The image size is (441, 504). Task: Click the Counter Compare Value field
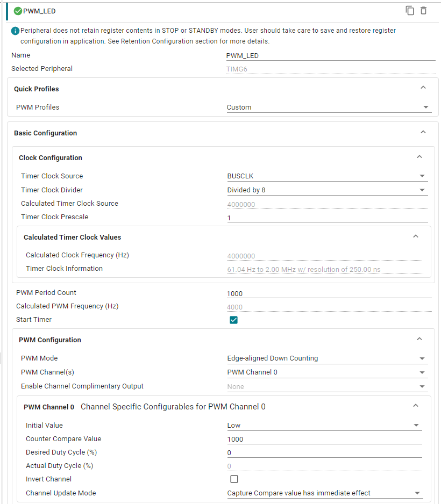[324, 439]
